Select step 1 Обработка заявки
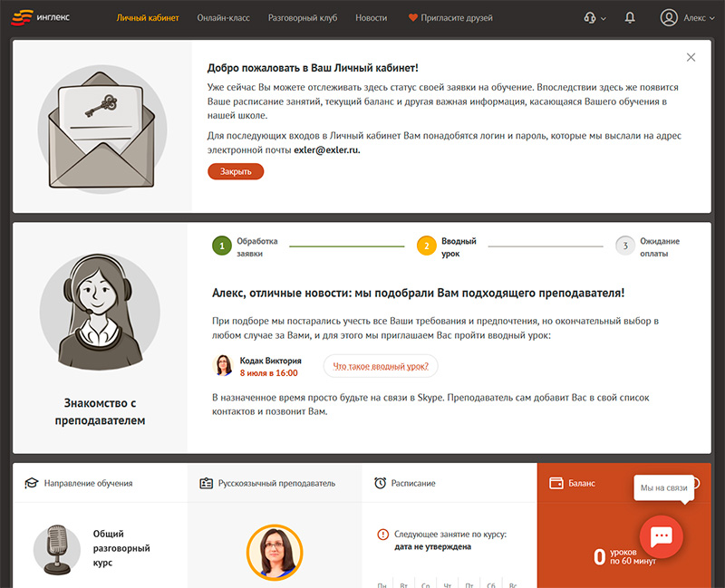 pyautogui.click(x=221, y=246)
